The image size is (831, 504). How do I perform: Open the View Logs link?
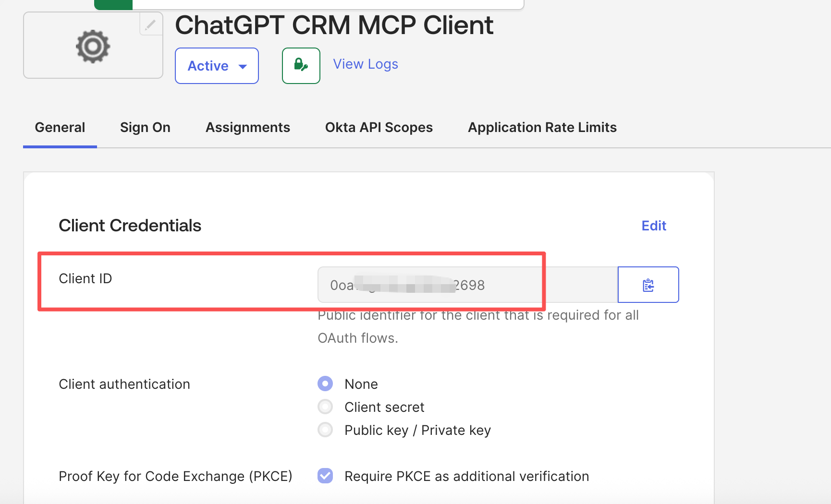[x=366, y=64]
